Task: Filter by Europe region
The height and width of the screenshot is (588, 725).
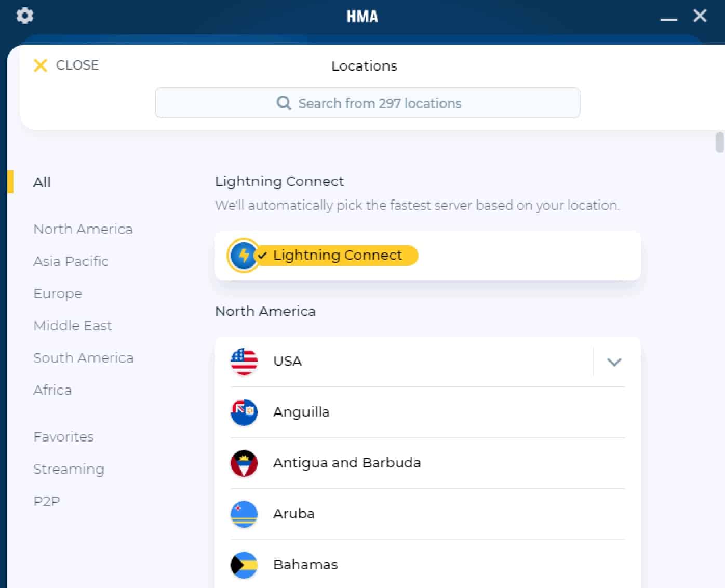Action: click(58, 293)
